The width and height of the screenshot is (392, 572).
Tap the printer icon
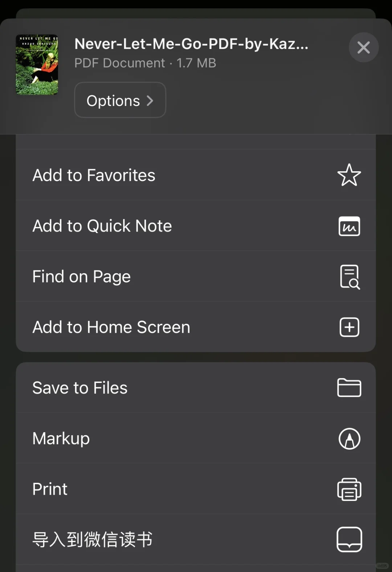(x=349, y=489)
